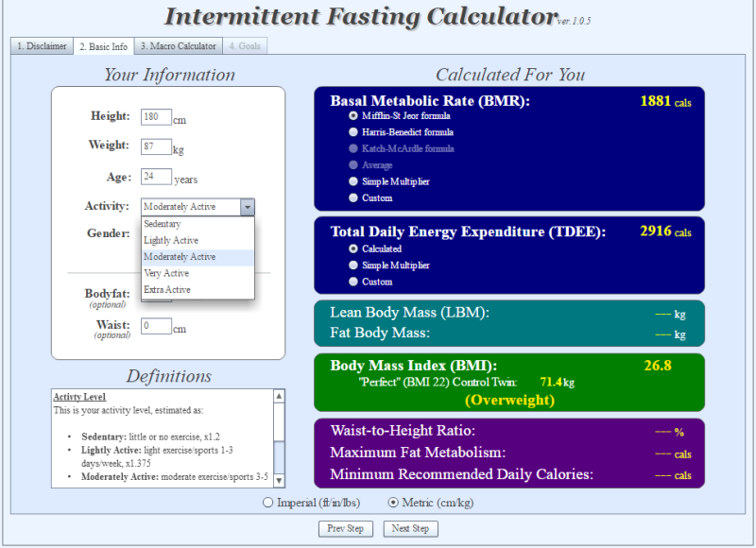Click the Definitions scrollbar down arrow
Image resolution: width=756 pixels, height=548 pixels.
coord(279,480)
